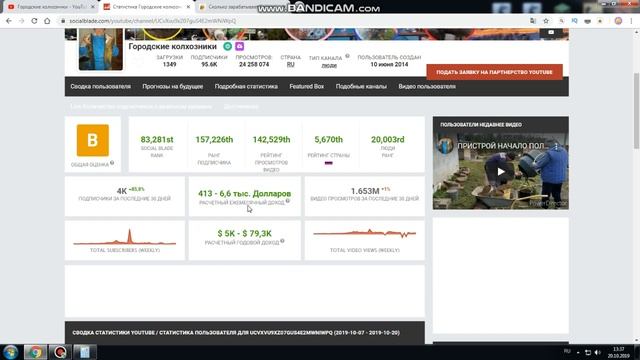This screenshot has width=640, height=360.
Task: Go back using the browser back arrow
Action: (x=9, y=21)
